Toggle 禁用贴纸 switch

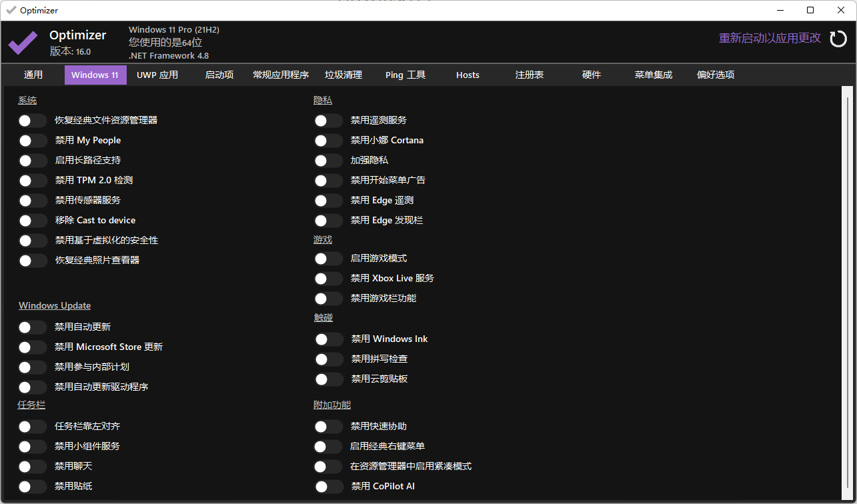pos(33,487)
